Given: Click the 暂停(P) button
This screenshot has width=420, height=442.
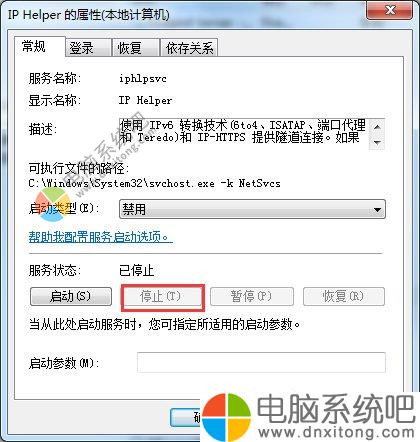Looking at the screenshot, I should [252, 296].
